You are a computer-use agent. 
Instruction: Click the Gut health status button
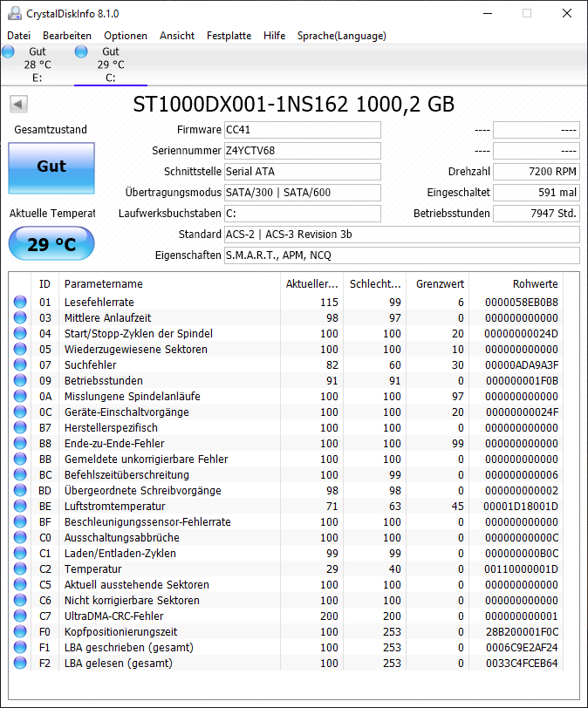[x=51, y=168]
